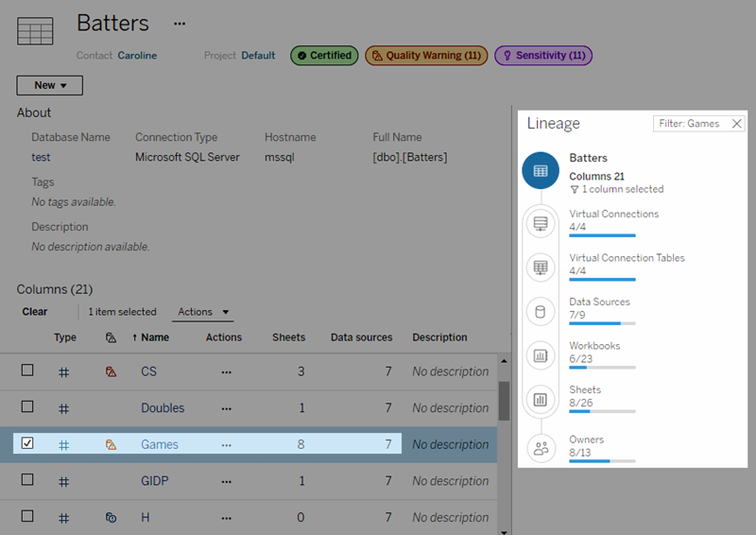756x535 pixels.
Task: Click the Games row sheets count 8
Action: point(301,444)
